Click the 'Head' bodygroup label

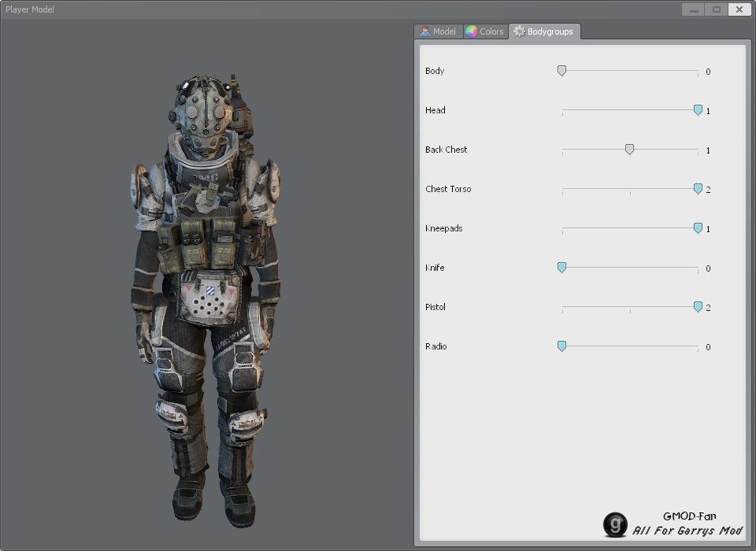tap(435, 110)
